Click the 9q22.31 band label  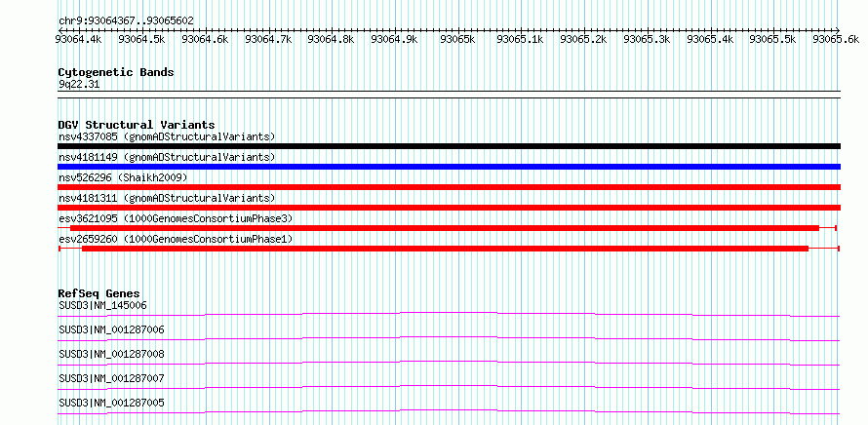click(79, 85)
